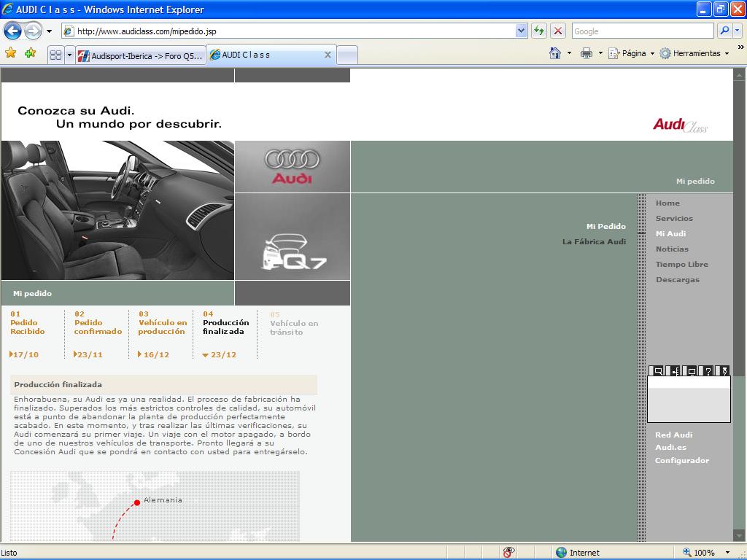Open a new blank tab
Image resolution: width=747 pixels, height=560 pixels.
[347, 55]
